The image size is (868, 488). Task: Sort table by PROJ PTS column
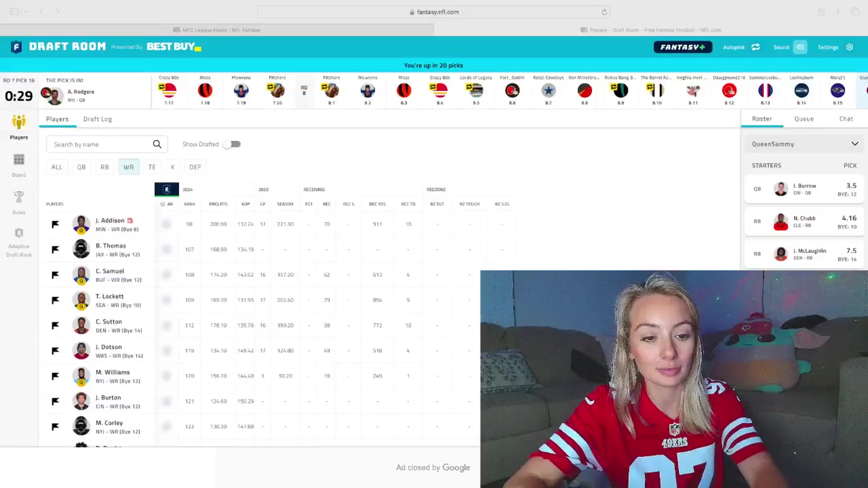(218, 204)
